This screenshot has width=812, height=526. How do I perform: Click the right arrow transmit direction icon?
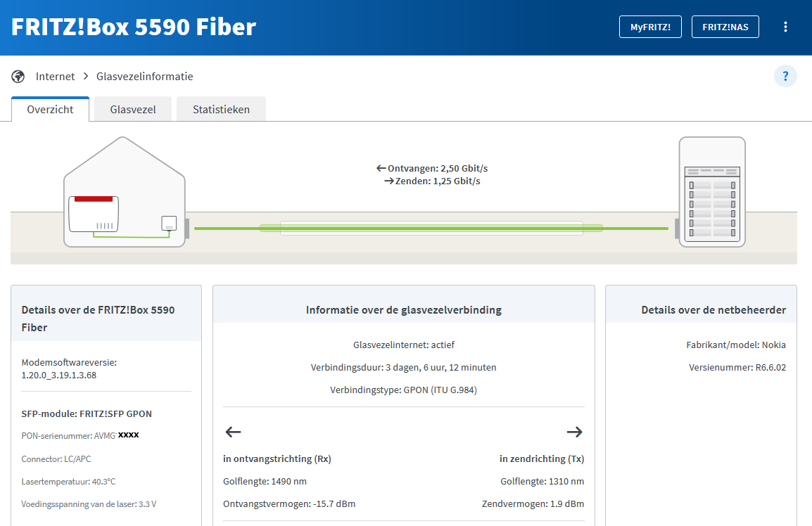(x=574, y=432)
